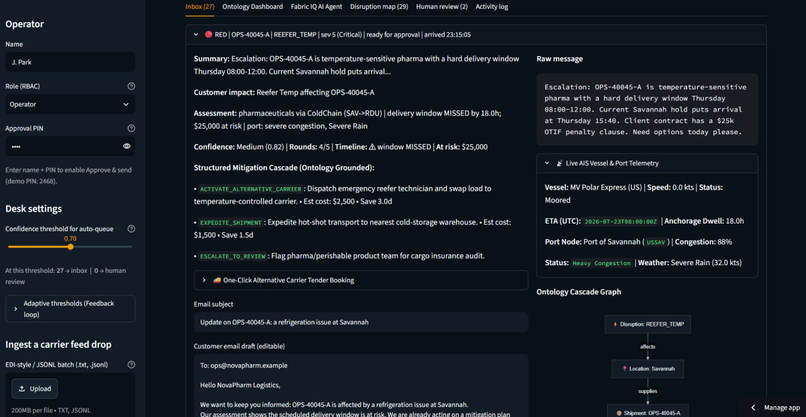Screen dimensions: 806x417
Task: Click the Desk settings heading
Action: pyautogui.click(x=33, y=209)
